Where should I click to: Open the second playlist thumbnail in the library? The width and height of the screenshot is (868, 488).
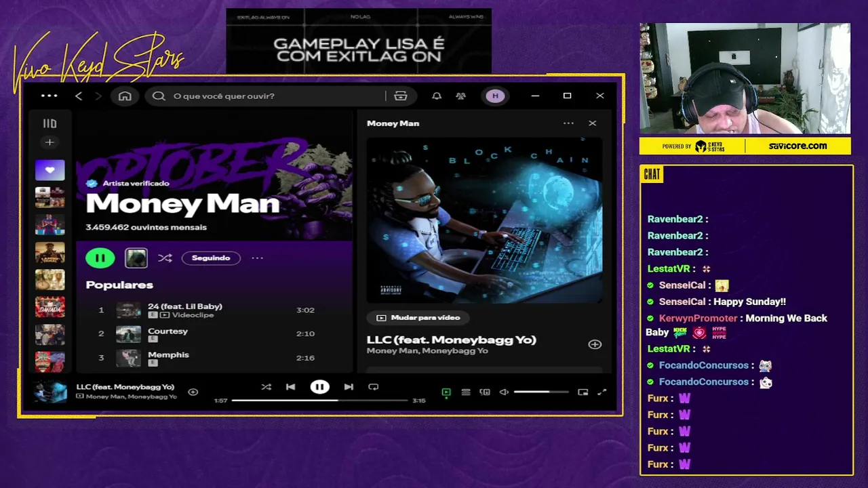(50, 197)
